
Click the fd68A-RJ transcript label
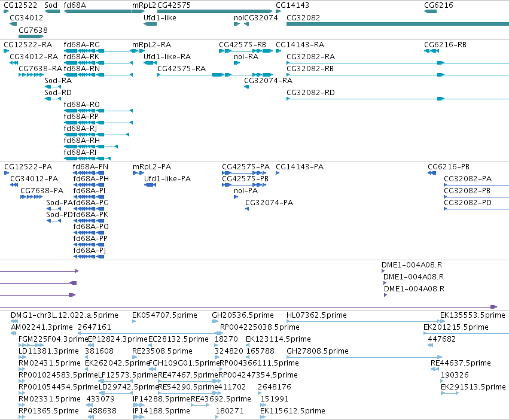pos(80,128)
